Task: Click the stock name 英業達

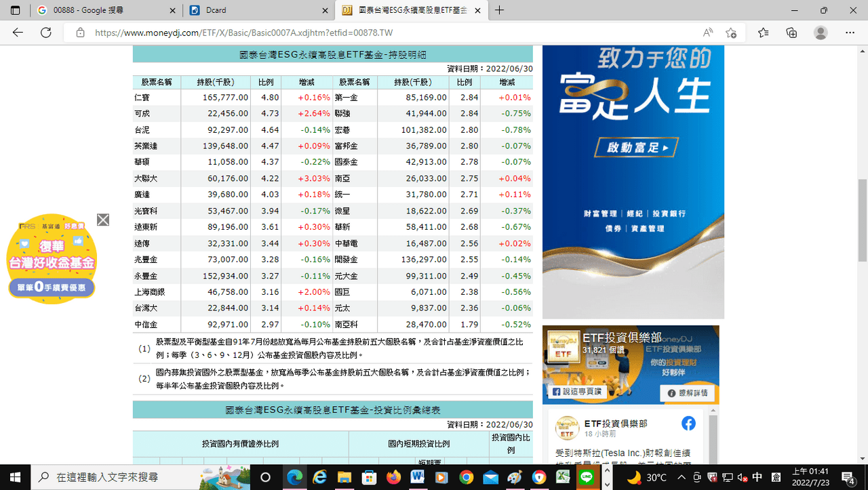Action: pos(146,146)
